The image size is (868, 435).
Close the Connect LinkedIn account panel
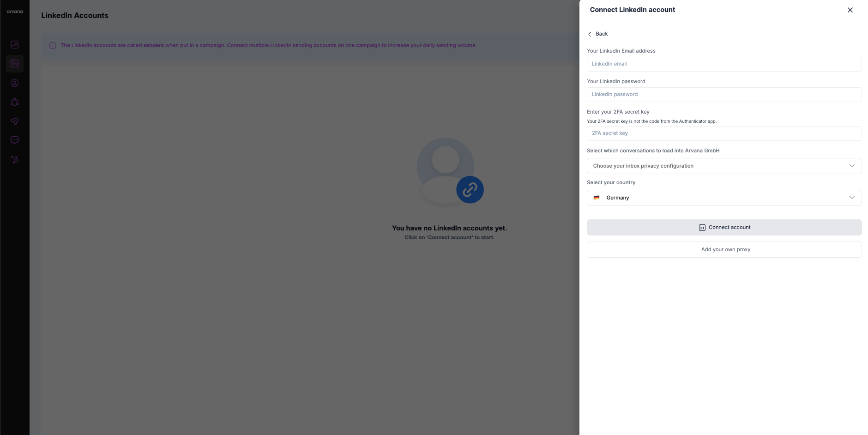(x=850, y=10)
